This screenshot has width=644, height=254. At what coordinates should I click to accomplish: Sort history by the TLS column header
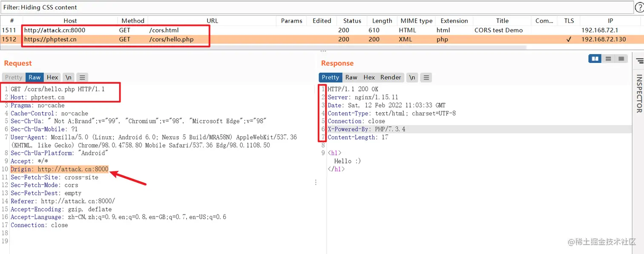(569, 20)
